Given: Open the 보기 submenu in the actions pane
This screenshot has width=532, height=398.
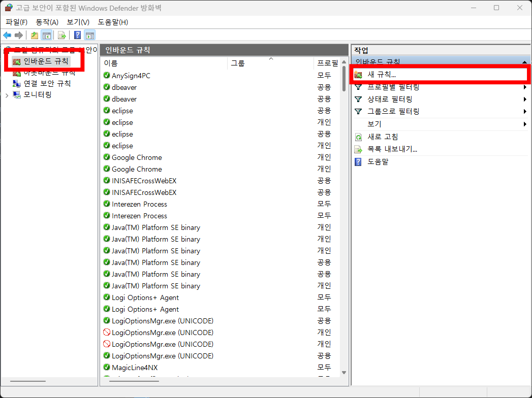Looking at the screenshot, I should 441,124.
